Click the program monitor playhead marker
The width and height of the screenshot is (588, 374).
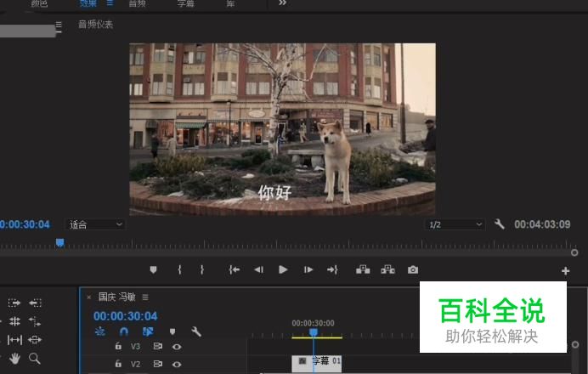tap(60, 243)
